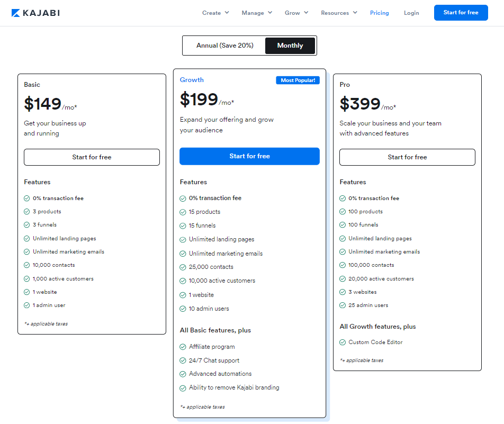Click Start for free in header
Screen dimensions: 504x424
[x=461, y=13]
